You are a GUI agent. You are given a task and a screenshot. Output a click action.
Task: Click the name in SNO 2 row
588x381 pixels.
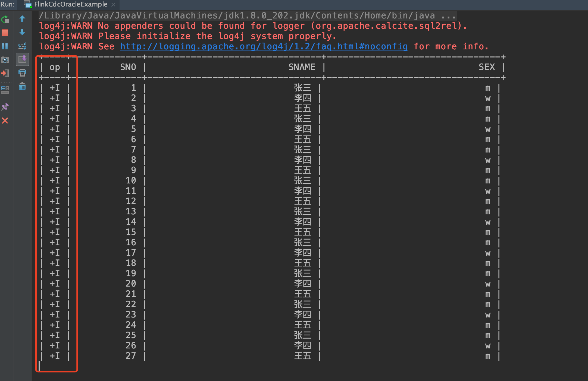tap(302, 98)
